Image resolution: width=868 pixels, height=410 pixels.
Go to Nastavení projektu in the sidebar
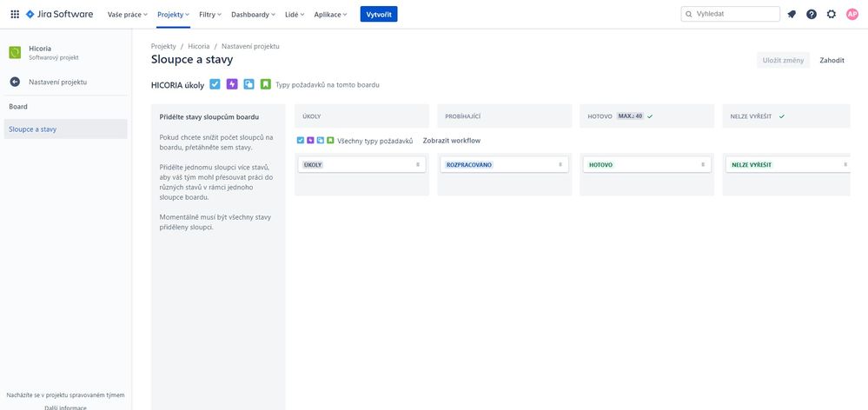57,82
